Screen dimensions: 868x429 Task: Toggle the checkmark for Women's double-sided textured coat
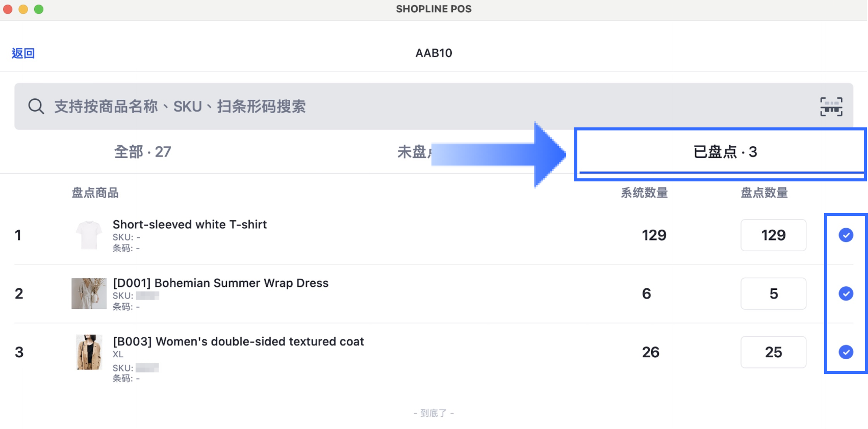[846, 352]
